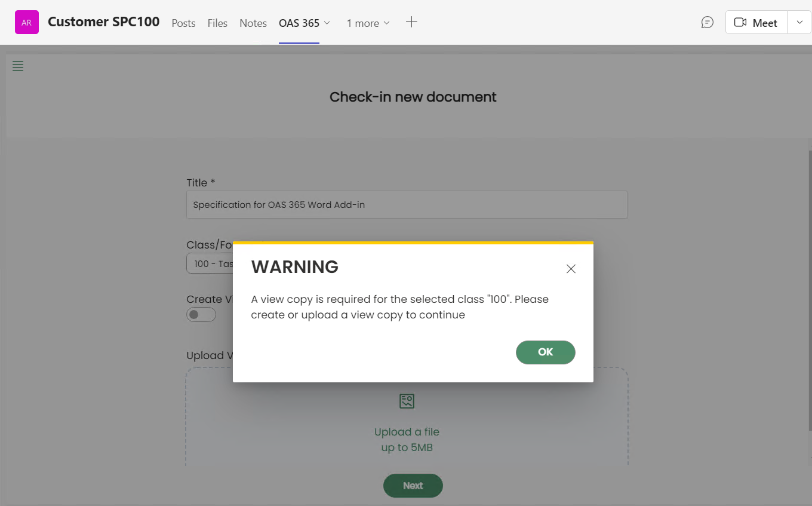Image resolution: width=812 pixels, height=506 pixels.
Task: Open the OAS 365 tab chevron
Action: coord(327,23)
